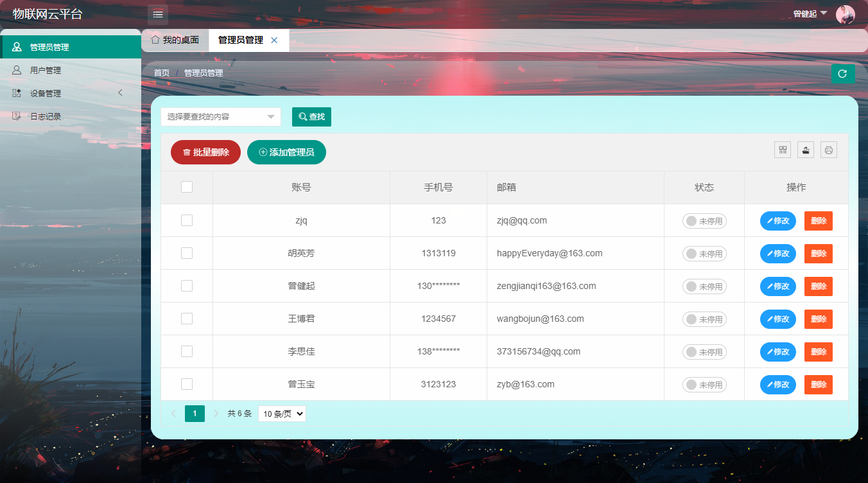Image resolution: width=868 pixels, height=483 pixels.
Task: Click 删除 for account 胡英芳
Action: click(819, 254)
